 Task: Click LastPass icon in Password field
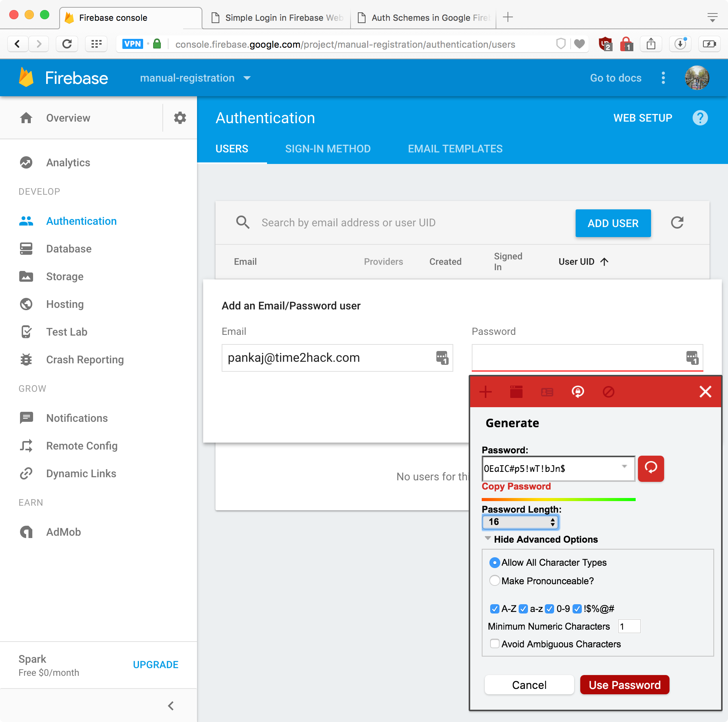point(692,358)
